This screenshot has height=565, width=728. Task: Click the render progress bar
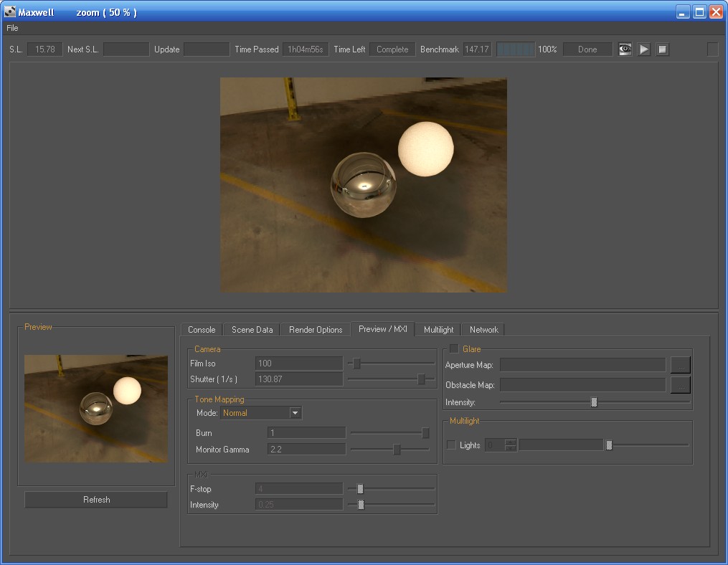tap(516, 49)
